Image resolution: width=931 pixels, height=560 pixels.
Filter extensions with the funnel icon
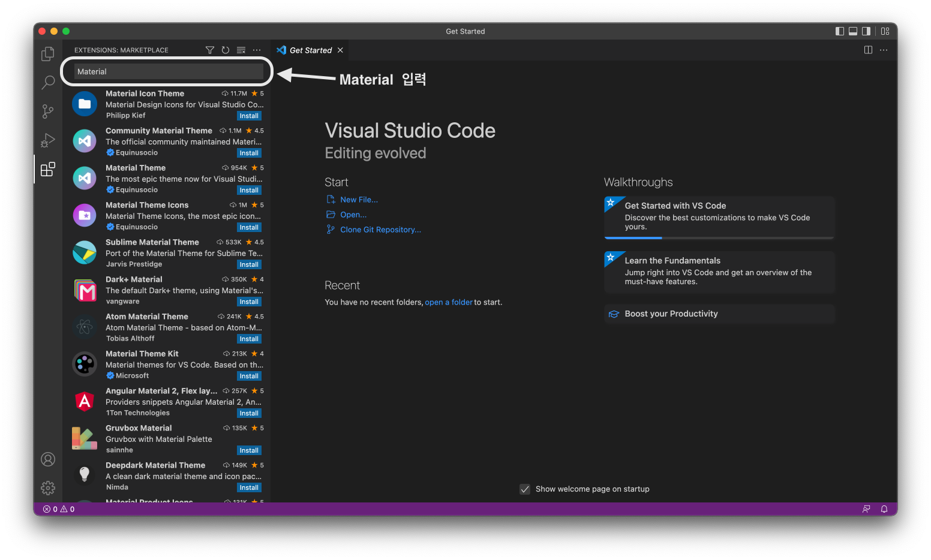(x=210, y=50)
